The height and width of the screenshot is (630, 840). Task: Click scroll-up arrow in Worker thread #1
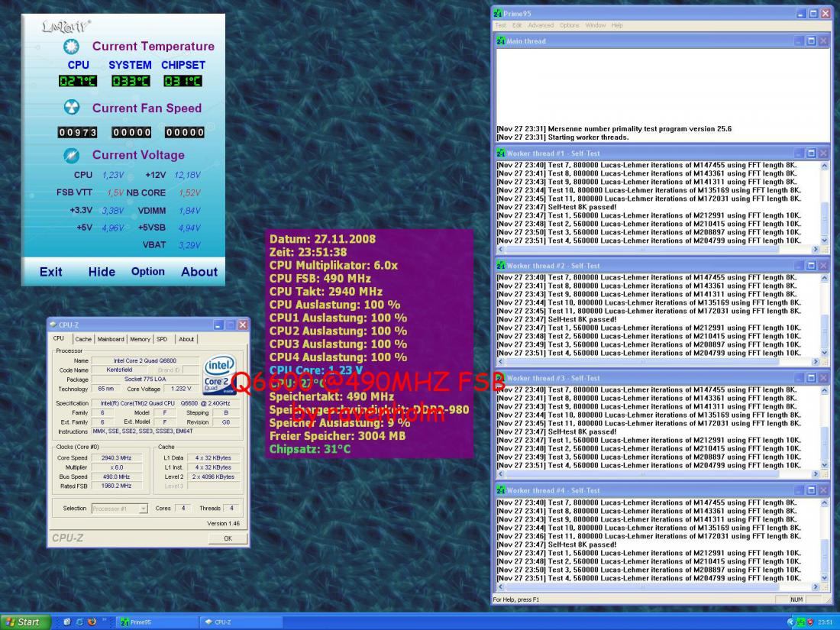824,166
